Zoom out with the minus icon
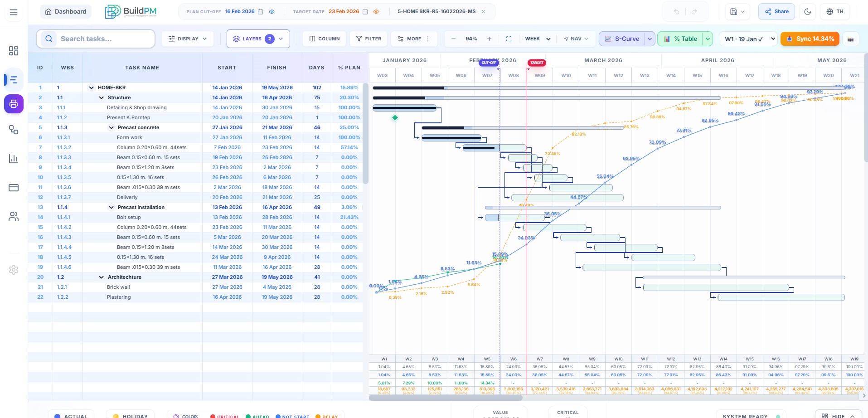868x418 pixels. pos(453,39)
